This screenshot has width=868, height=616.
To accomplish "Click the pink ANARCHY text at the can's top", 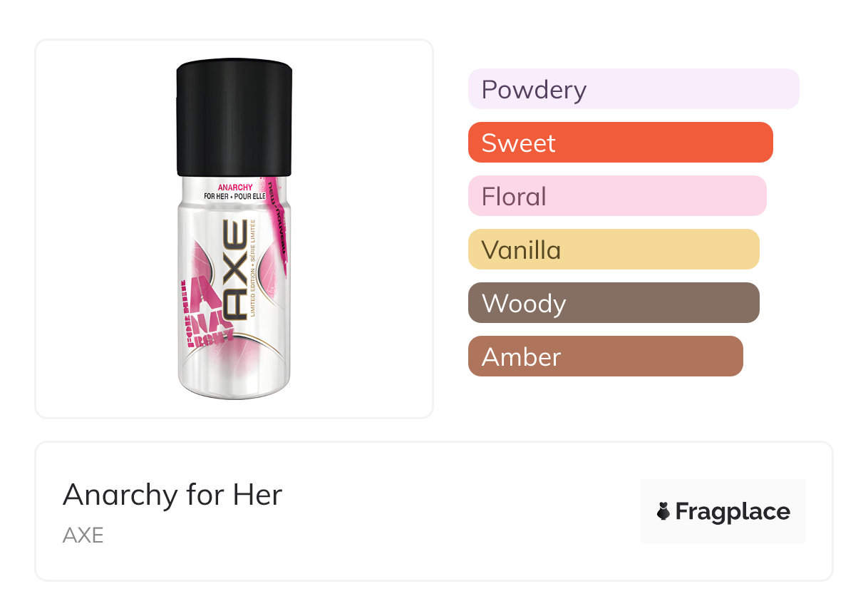I will pyautogui.click(x=234, y=188).
